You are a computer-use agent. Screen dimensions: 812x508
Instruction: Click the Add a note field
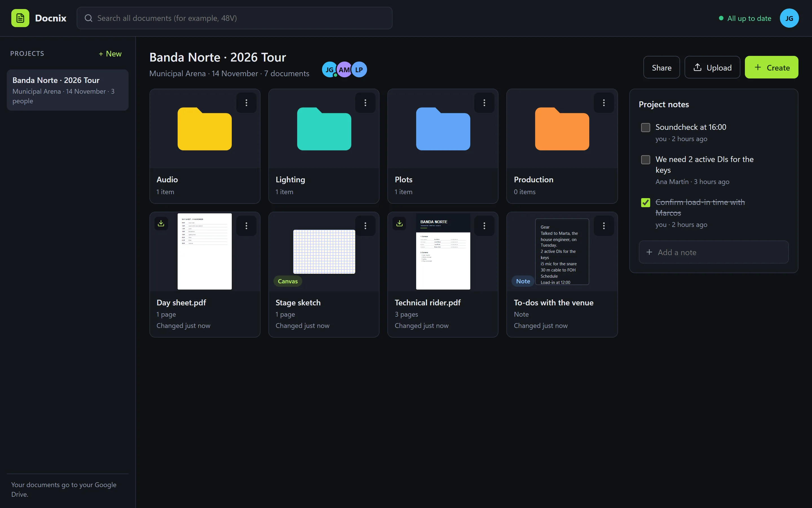point(713,252)
